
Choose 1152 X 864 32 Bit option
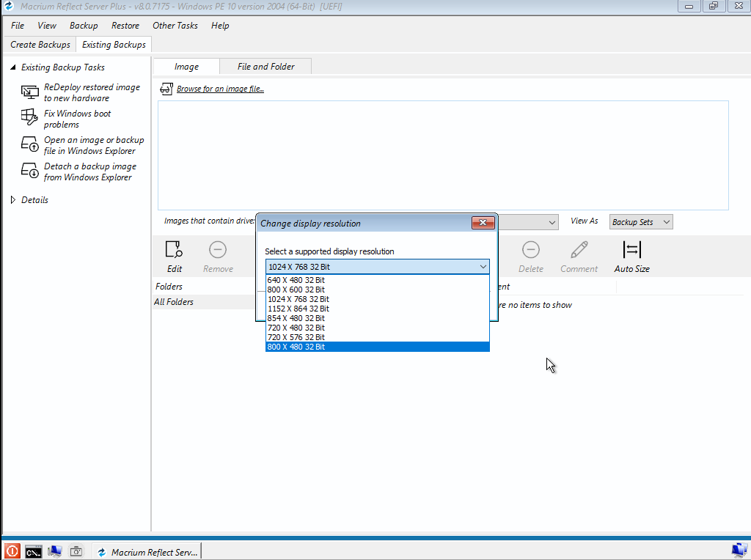[x=298, y=309]
